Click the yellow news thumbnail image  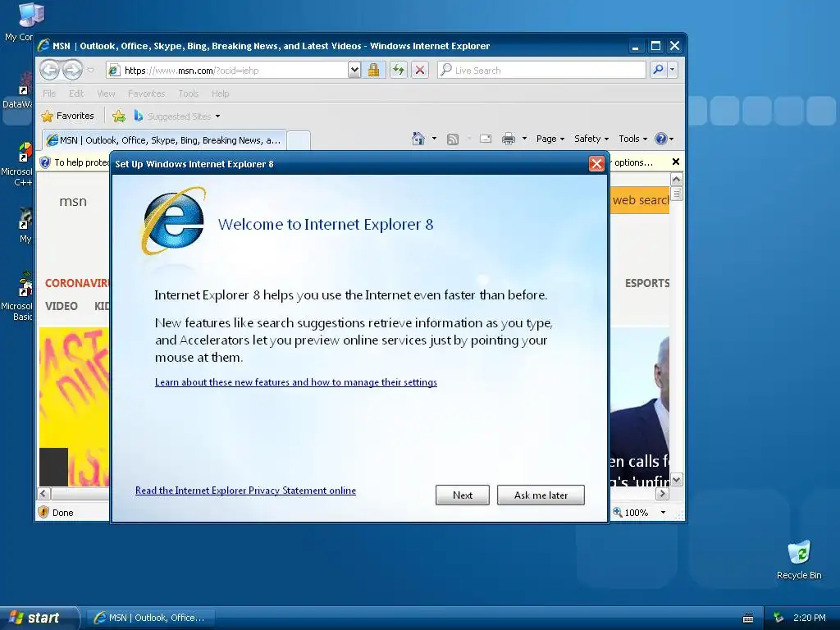tap(74, 407)
